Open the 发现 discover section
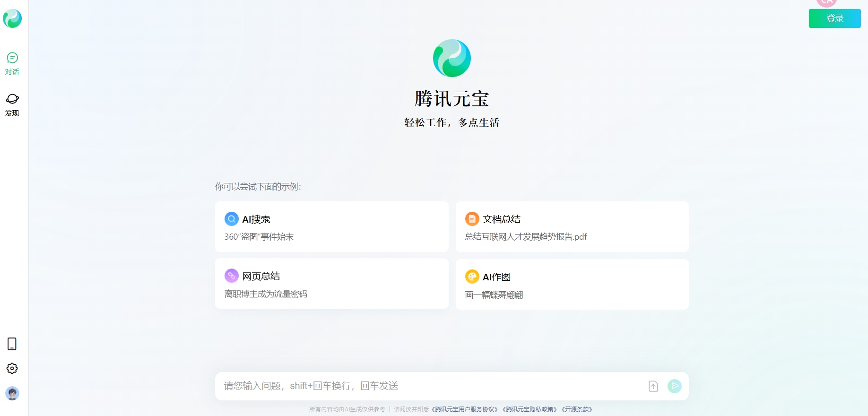This screenshot has height=416, width=868. click(x=12, y=105)
